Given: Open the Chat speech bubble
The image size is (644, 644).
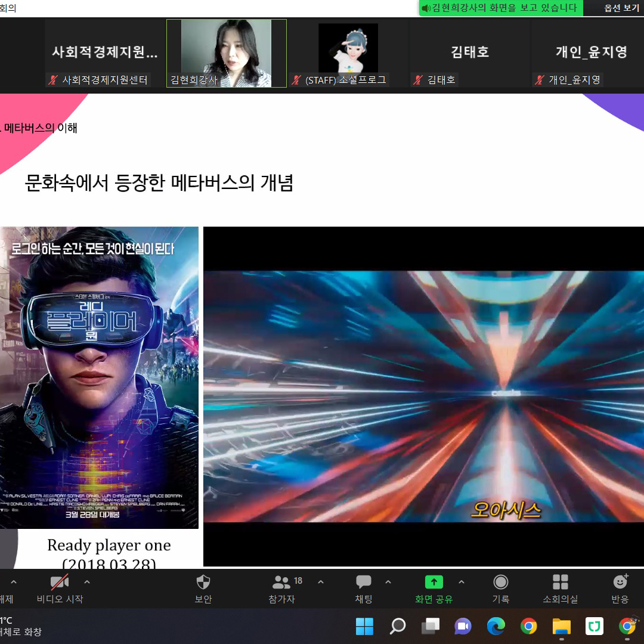Looking at the screenshot, I should (x=364, y=582).
